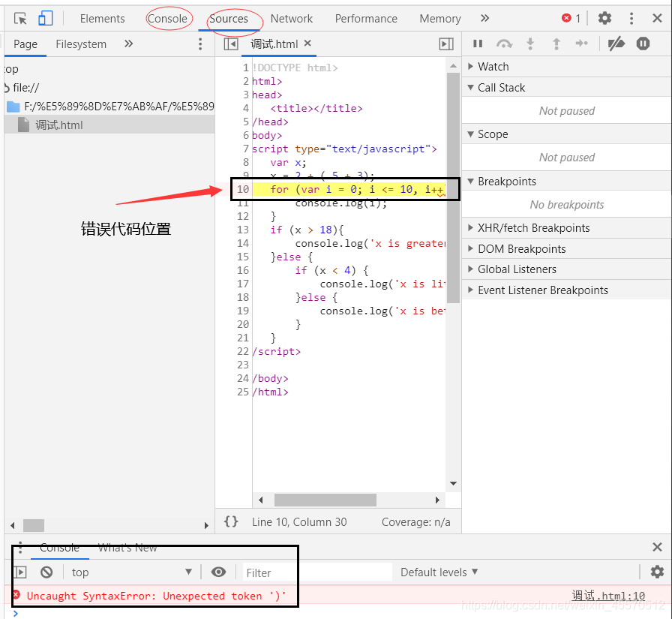This screenshot has height=619, width=672.
Task: Toggle pause on exceptions
Action: tap(643, 44)
